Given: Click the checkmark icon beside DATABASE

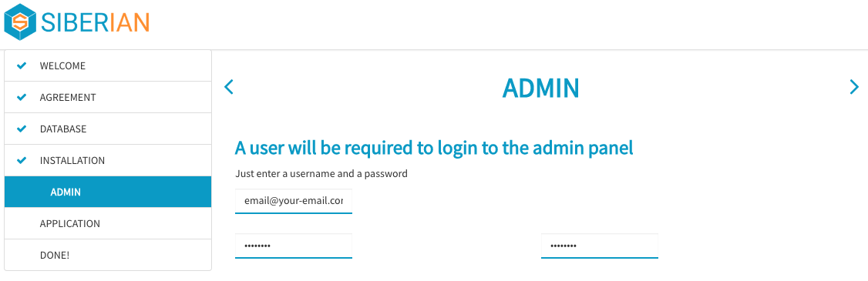Looking at the screenshot, I should (22, 129).
